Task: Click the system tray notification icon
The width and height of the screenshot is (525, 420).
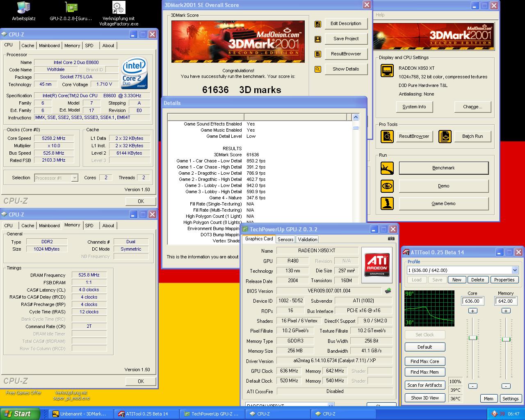Action: (x=495, y=414)
